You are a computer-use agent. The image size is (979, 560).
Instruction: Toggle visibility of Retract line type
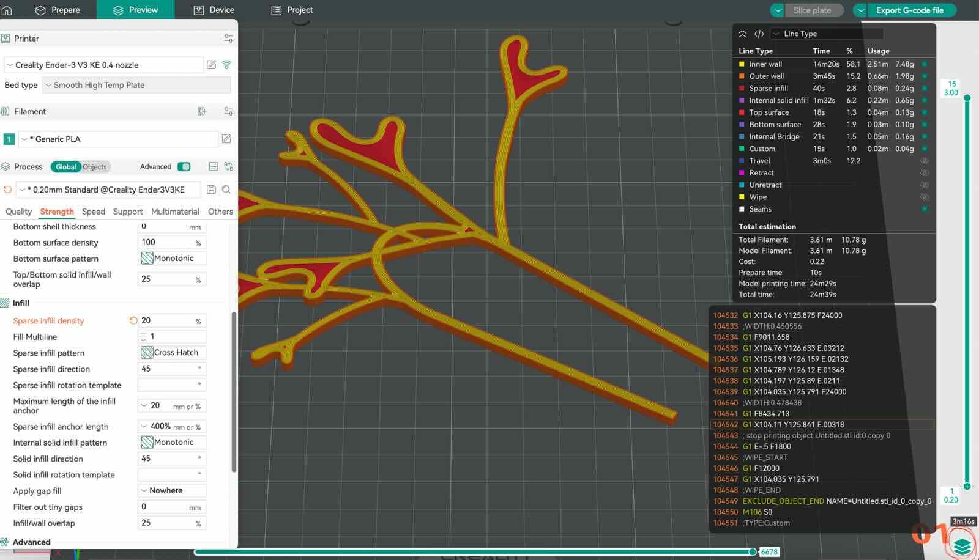pyautogui.click(x=924, y=173)
